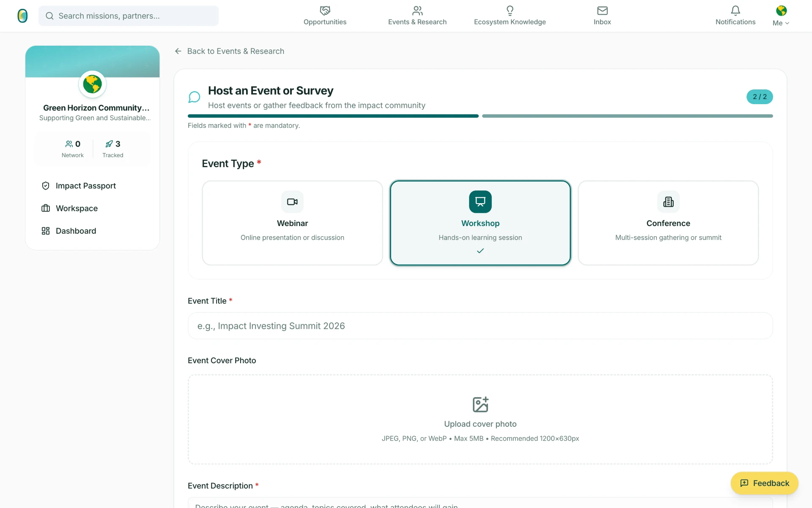Select the Webinar event type card

292,223
